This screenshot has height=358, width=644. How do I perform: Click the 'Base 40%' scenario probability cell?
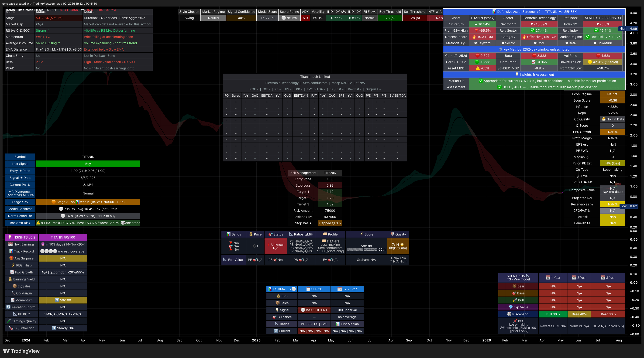pos(579,314)
